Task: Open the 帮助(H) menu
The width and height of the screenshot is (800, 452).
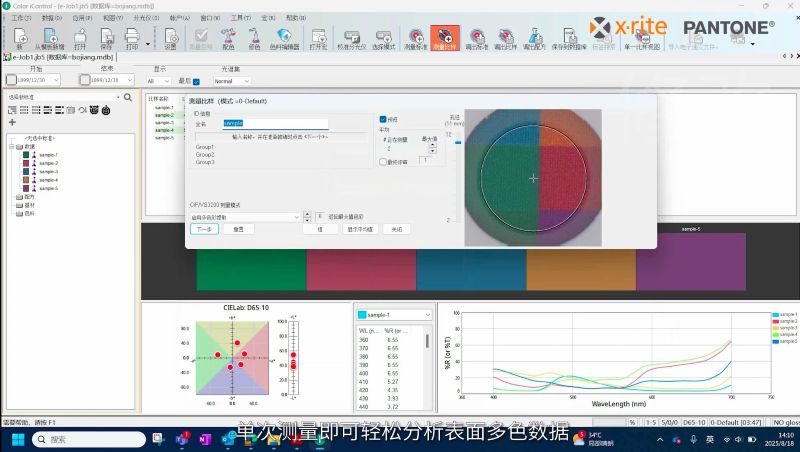Action: coord(296,18)
